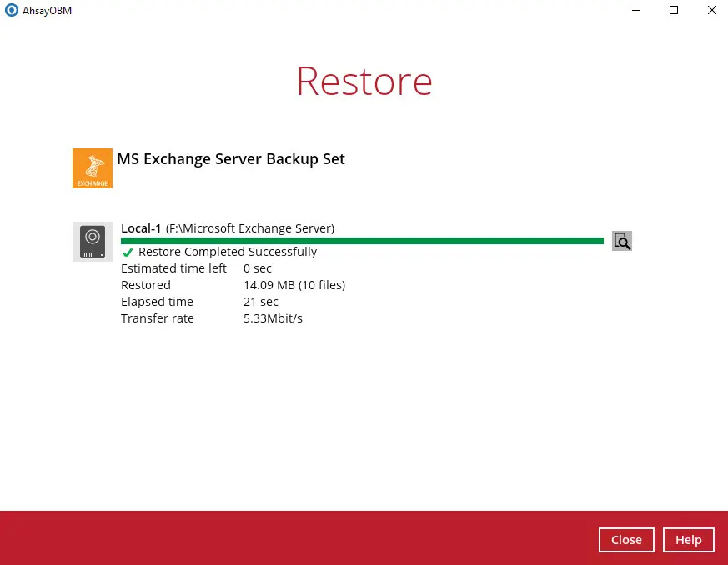Click the AhsayOBM logo in title bar
This screenshot has height=565, width=728.
pyautogui.click(x=12, y=11)
